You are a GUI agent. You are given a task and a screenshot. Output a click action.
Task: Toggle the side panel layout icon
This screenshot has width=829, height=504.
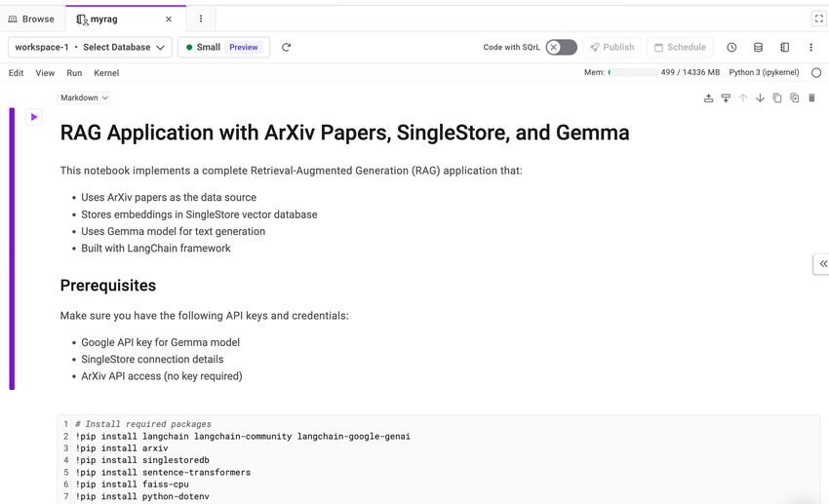[x=784, y=47]
